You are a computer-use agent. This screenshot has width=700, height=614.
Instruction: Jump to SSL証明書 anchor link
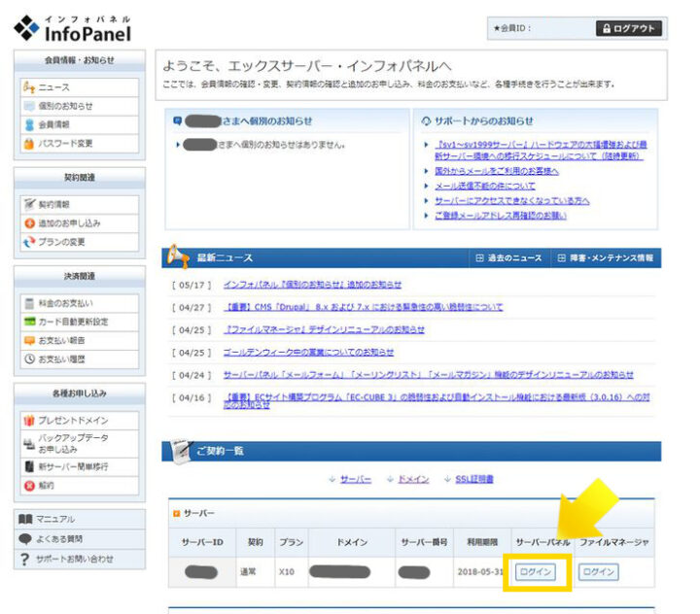pos(474,480)
